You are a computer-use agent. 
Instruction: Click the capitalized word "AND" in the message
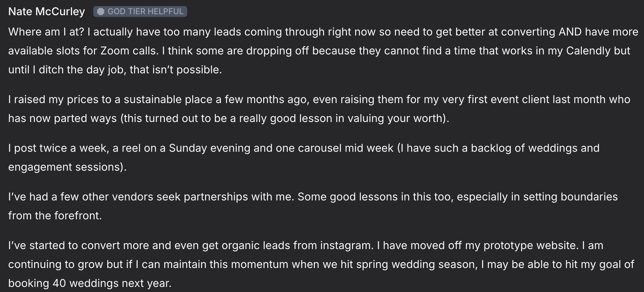[570, 32]
